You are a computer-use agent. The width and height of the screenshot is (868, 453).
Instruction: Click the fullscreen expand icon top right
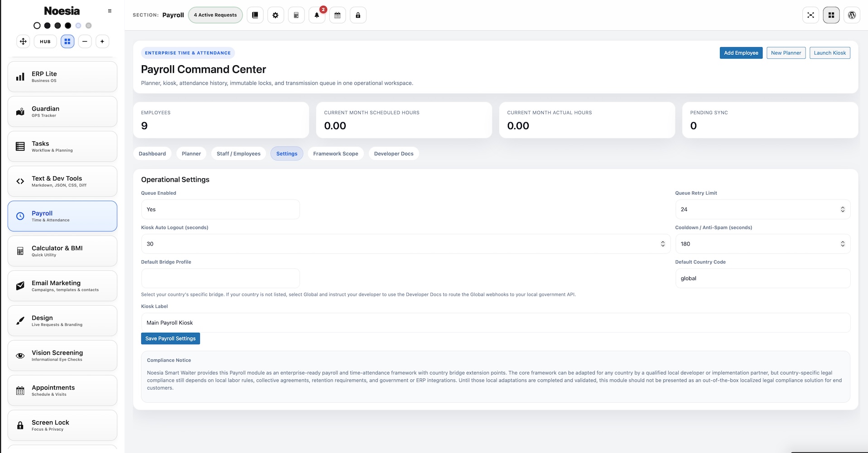[810, 15]
